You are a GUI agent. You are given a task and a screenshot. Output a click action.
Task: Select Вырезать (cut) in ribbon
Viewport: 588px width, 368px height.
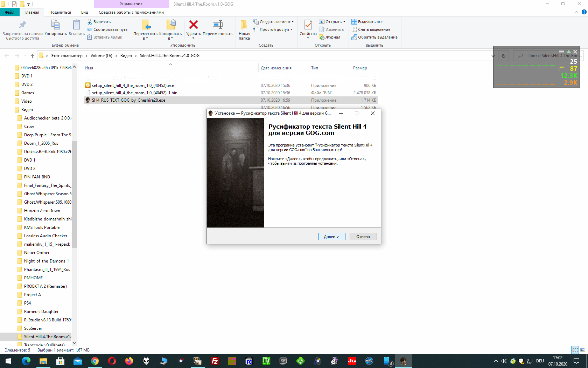tap(99, 22)
